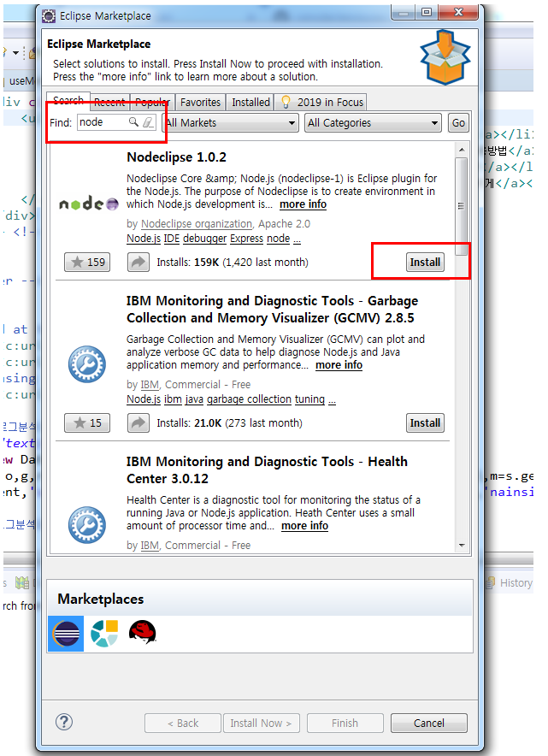Open more info link for GCMV

(x=339, y=365)
